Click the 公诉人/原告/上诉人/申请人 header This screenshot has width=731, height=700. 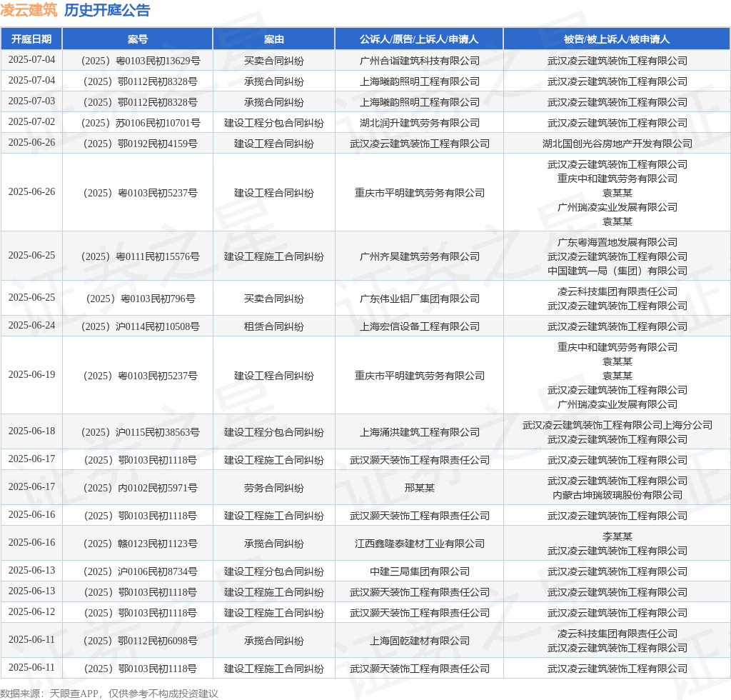point(419,39)
